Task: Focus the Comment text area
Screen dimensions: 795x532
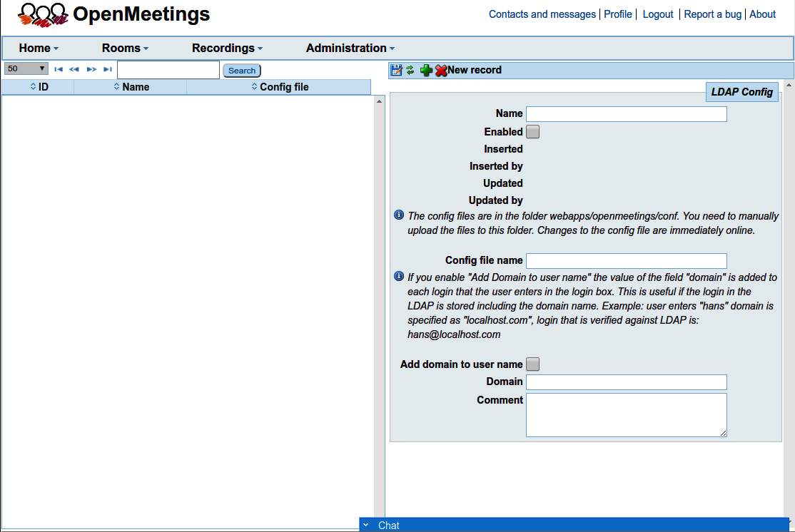Action: click(626, 415)
